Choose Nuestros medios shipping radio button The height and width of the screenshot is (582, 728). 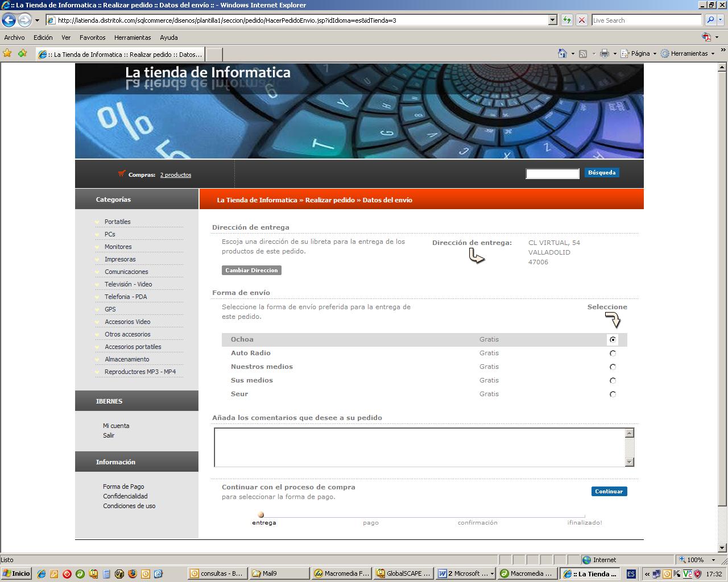613,367
